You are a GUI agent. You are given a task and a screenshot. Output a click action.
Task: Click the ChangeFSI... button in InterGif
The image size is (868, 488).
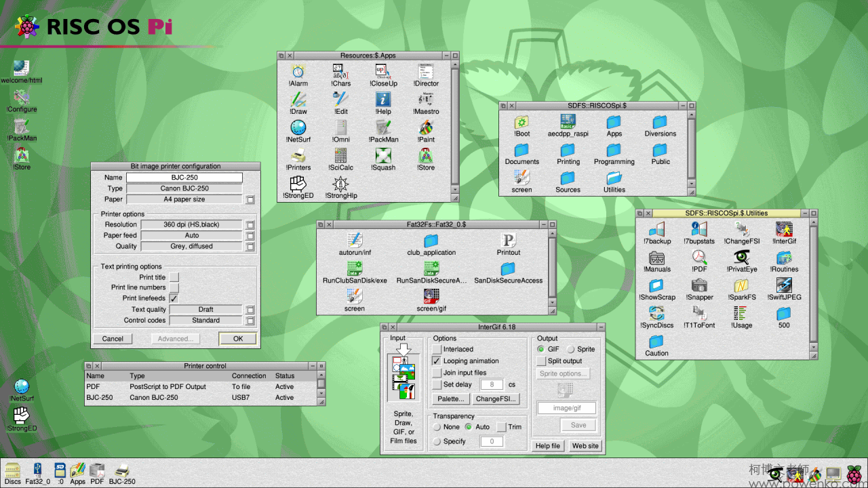(496, 399)
